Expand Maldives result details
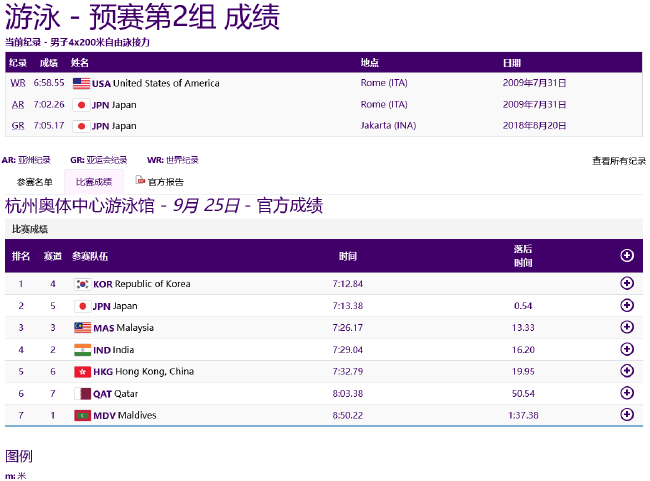 (626, 414)
